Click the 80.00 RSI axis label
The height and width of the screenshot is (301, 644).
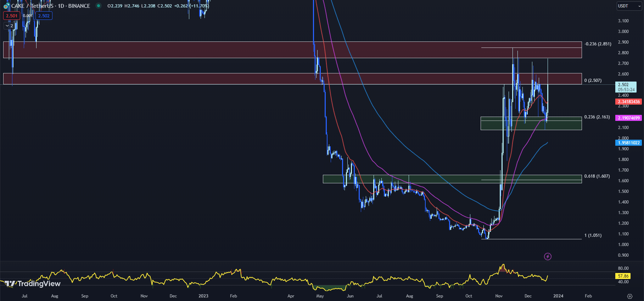click(x=623, y=268)
